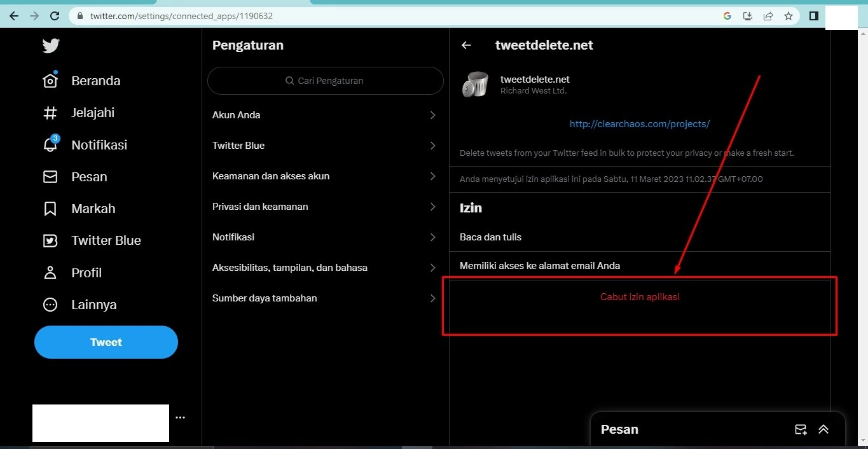The image size is (868, 449).
Task: Click share page icon in address bar
Action: pyautogui.click(x=768, y=16)
